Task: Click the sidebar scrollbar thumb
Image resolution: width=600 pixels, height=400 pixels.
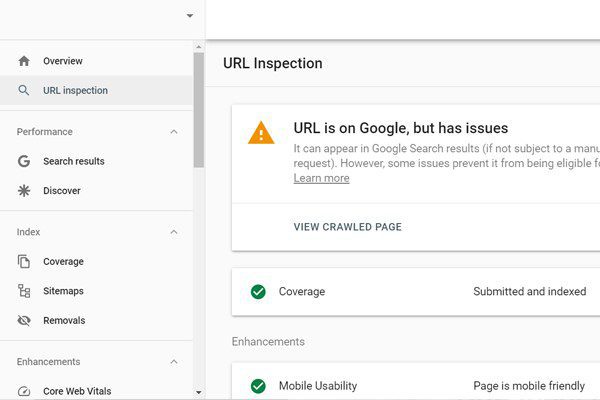Action: tap(199, 110)
